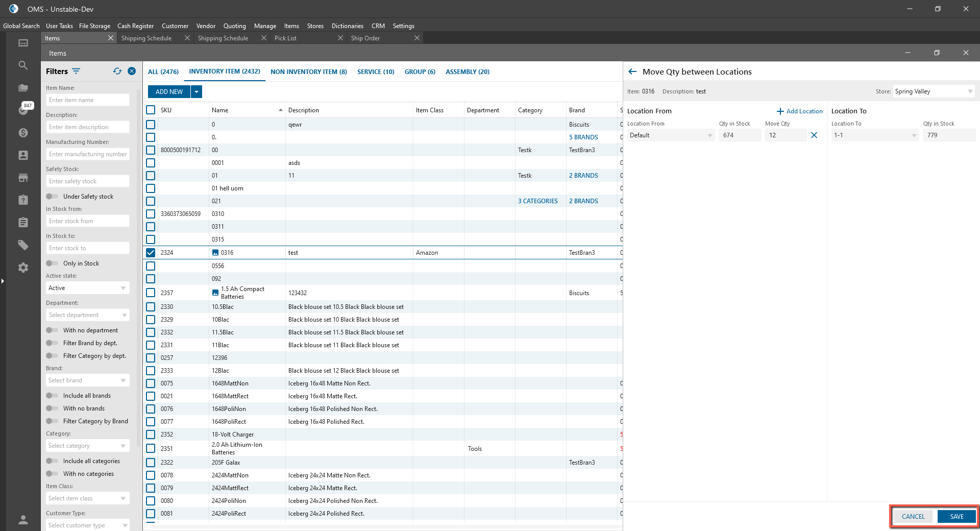Click the refresh filters icon
980x531 pixels.
[117, 71]
